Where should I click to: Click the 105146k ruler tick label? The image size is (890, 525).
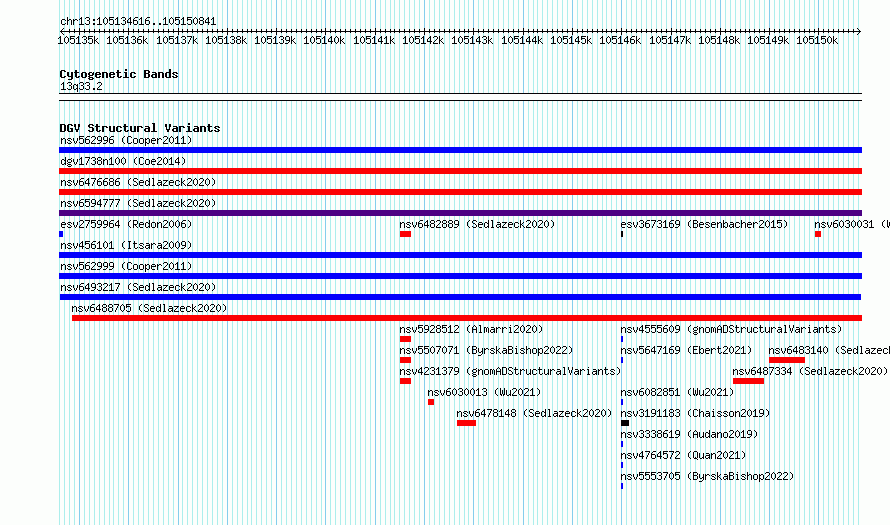pyautogui.click(x=620, y=40)
